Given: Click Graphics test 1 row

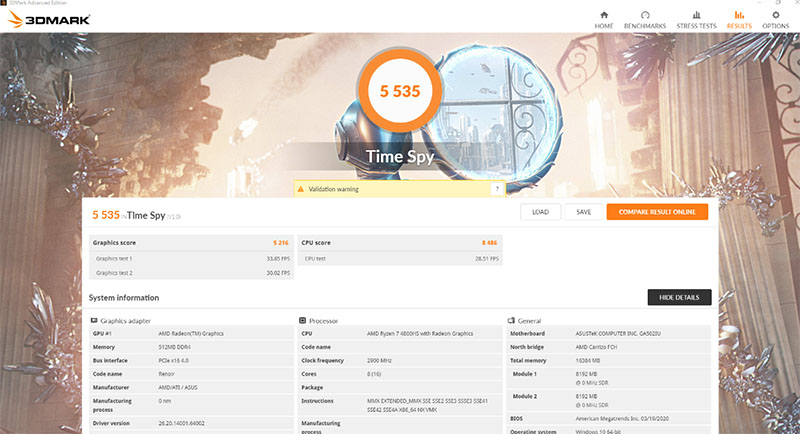Looking at the screenshot, I should [x=191, y=259].
